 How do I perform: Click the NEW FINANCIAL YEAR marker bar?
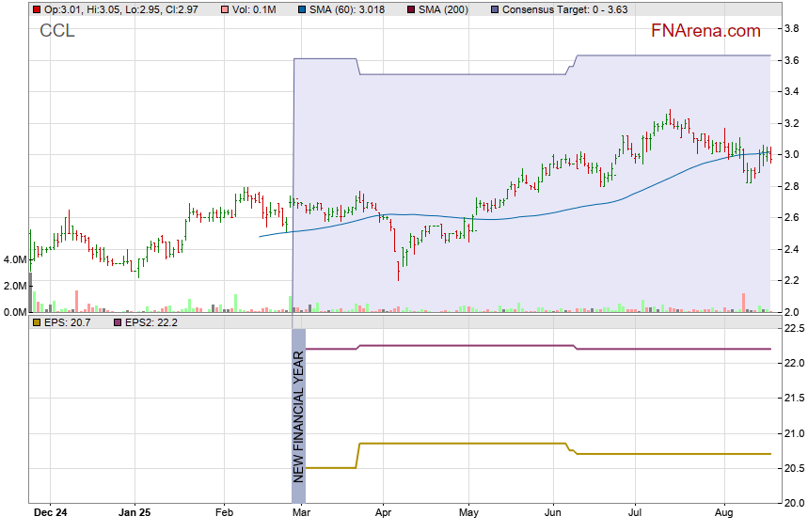tap(298, 418)
